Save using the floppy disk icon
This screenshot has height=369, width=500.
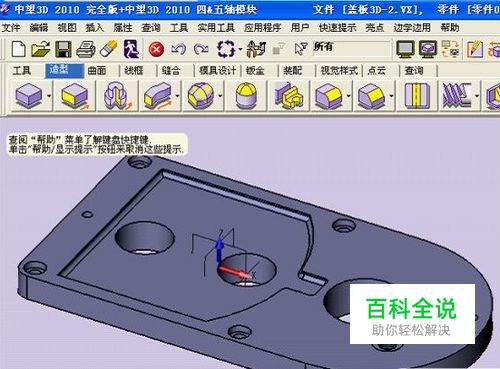(63, 49)
